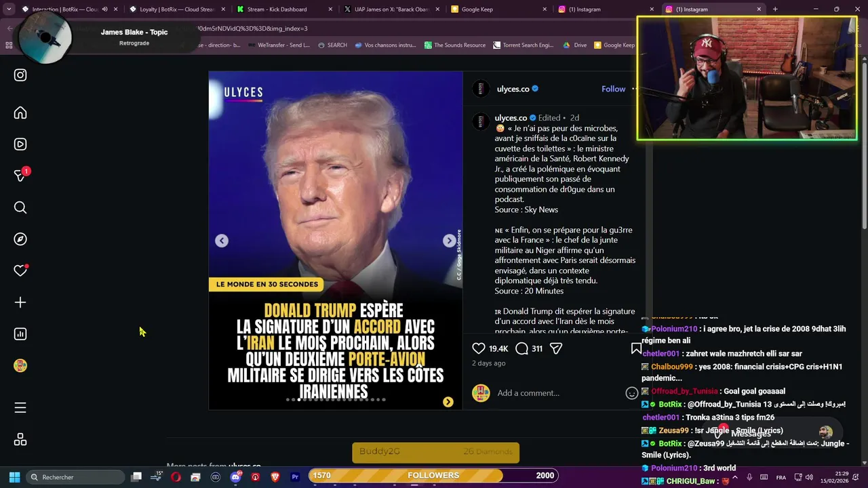Click the comment bubble icon
This screenshot has width=868, height=488.
(521, 348)
